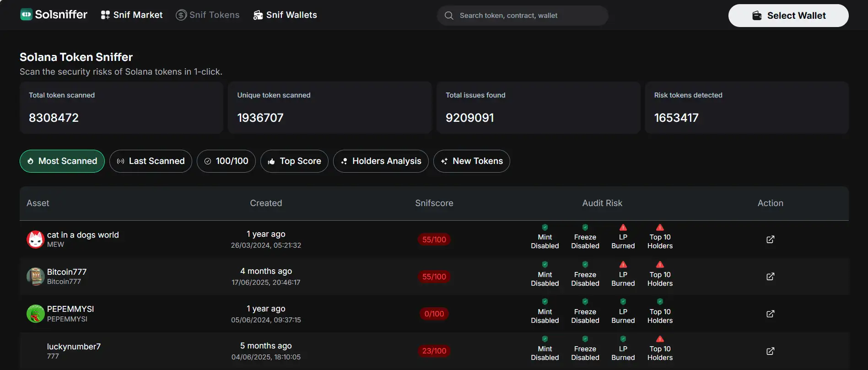
Task: Click the PEPEMMYSI frog token avatar
Action: click(35, 314)
